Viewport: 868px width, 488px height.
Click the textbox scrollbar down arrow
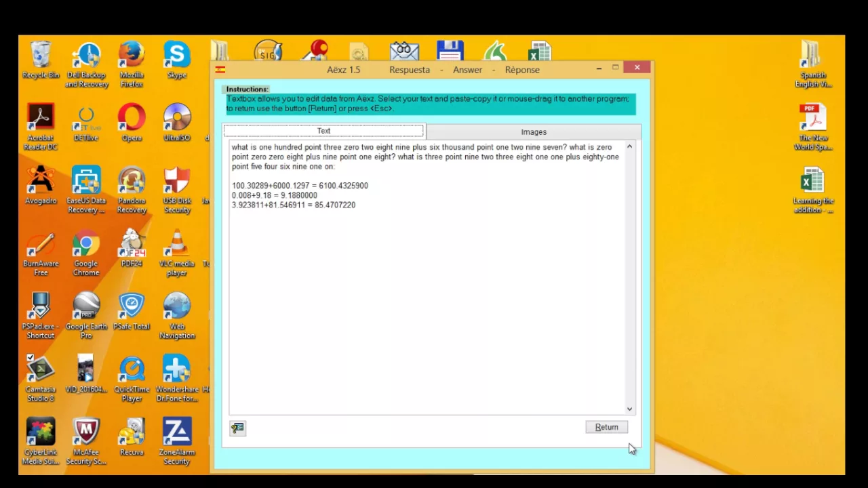coord(629,409)
